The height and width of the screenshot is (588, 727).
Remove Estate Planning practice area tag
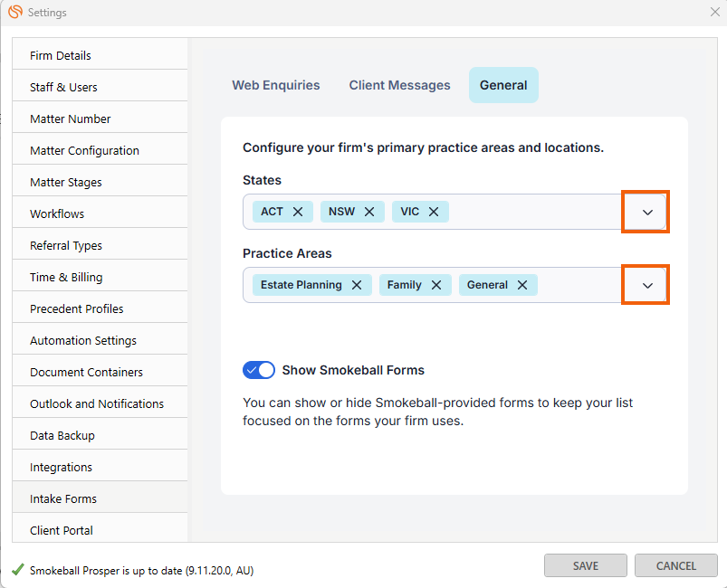click(357, 285)
